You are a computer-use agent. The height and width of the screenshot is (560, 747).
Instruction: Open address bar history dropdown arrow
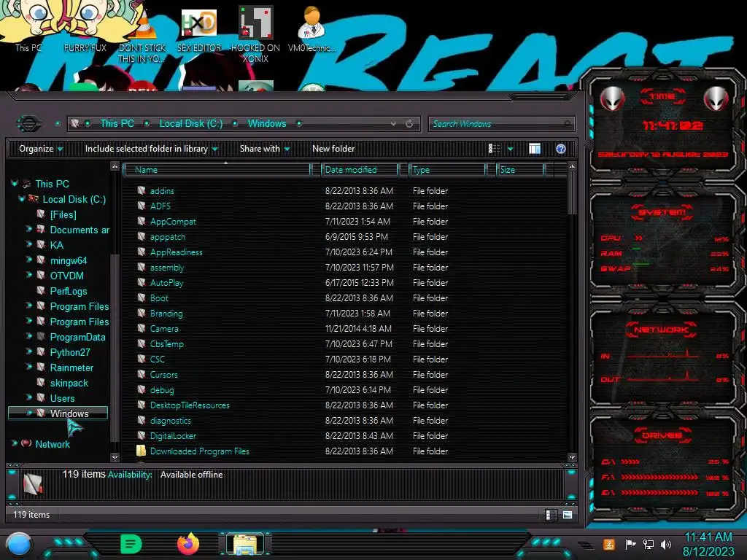click(x=393, y=124)
